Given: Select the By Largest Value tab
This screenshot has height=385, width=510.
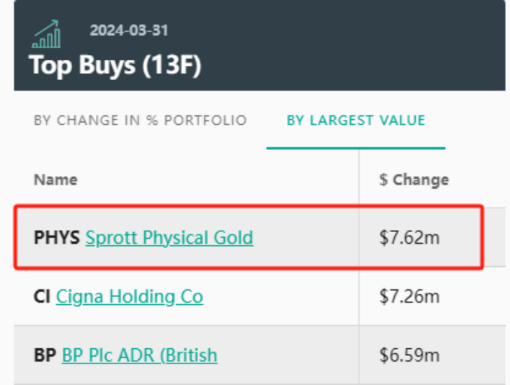Looking at the screenshot, I should pos(356,120).
